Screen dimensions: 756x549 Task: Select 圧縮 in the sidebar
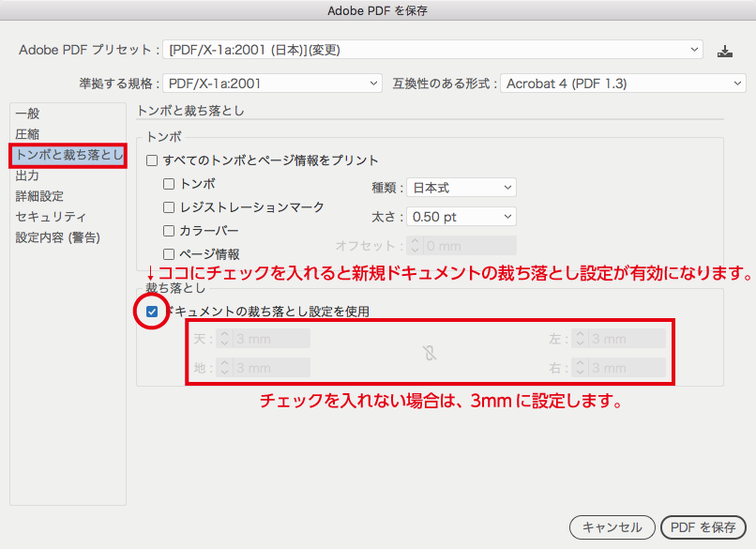[x=27, y=134]
